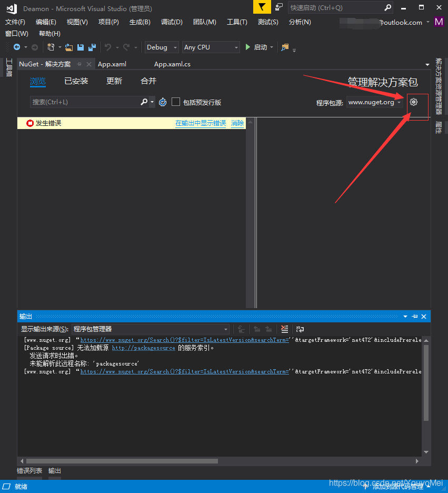Open the 解决方案资源管理器 side panel
The image size is (448, 493).
[439, 86]
